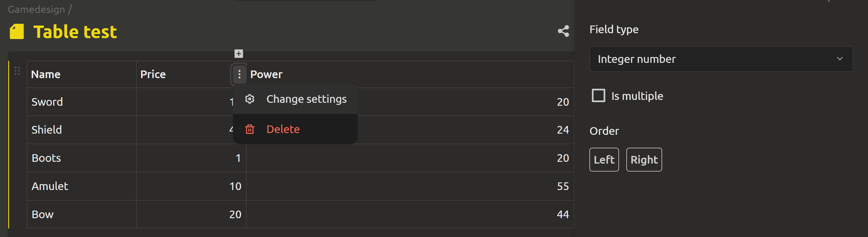Viewport: 868px width, 237px height.
Task: Open the Field type dropdown
Action: [721, 59]
